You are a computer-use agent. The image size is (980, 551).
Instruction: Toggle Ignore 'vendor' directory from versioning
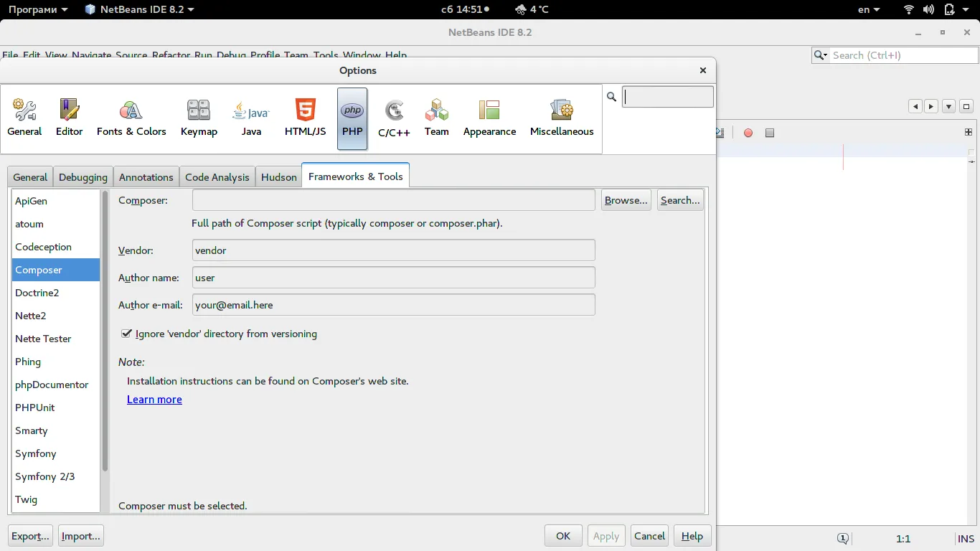127,334
